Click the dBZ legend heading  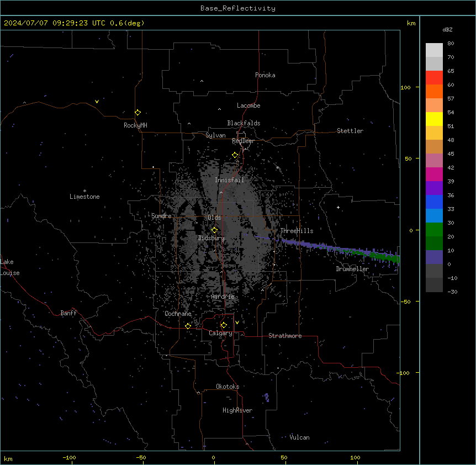click(447, 30)
